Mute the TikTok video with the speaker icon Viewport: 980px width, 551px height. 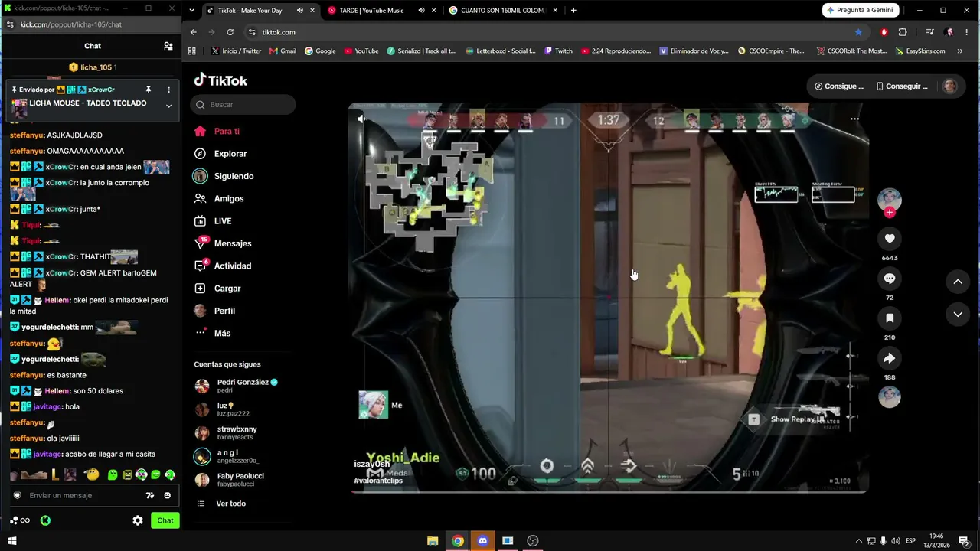click(361, 119)
